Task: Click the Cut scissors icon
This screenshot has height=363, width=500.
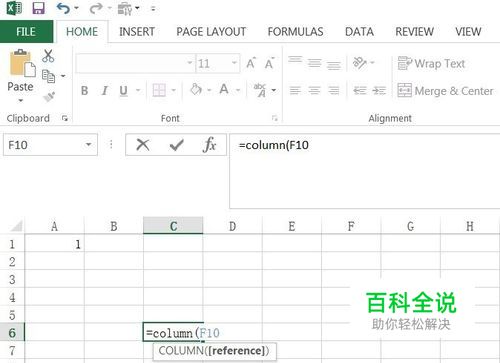Action: coord(48,56)
